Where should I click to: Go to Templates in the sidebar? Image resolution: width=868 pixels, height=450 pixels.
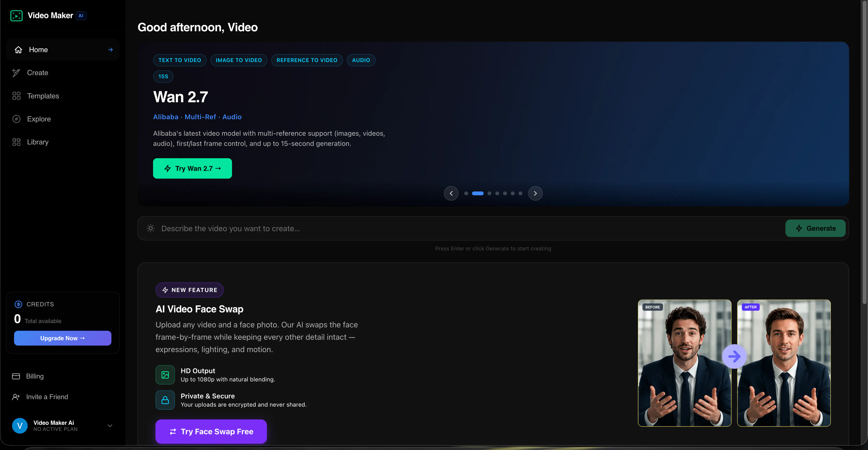(x=63, y=96)
